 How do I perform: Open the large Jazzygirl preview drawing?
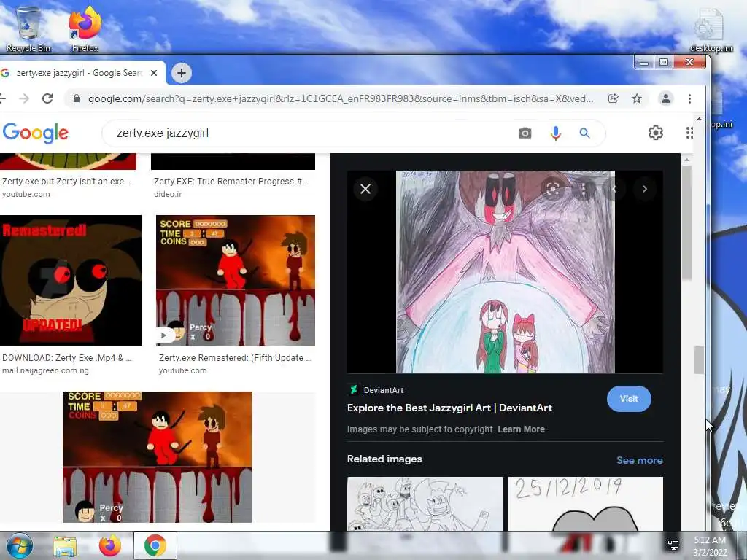pyautogui.click(x=506, y=272)
